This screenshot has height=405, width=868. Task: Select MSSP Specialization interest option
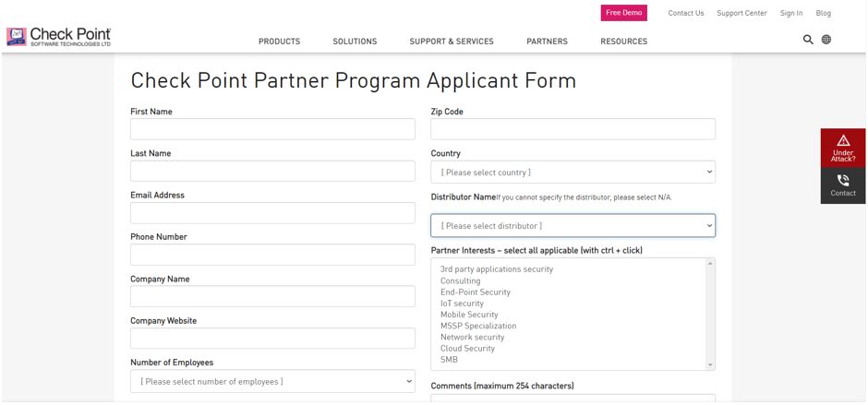(478, 326)
